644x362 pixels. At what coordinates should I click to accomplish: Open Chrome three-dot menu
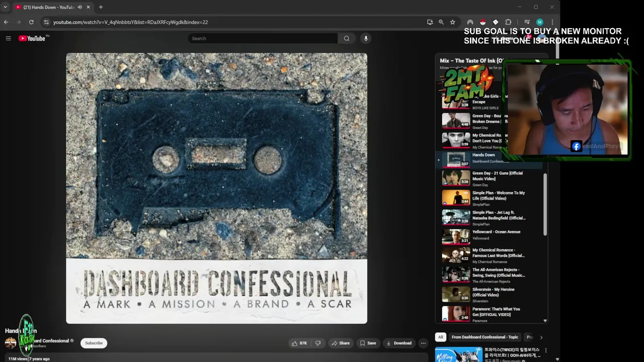point(552,22)
